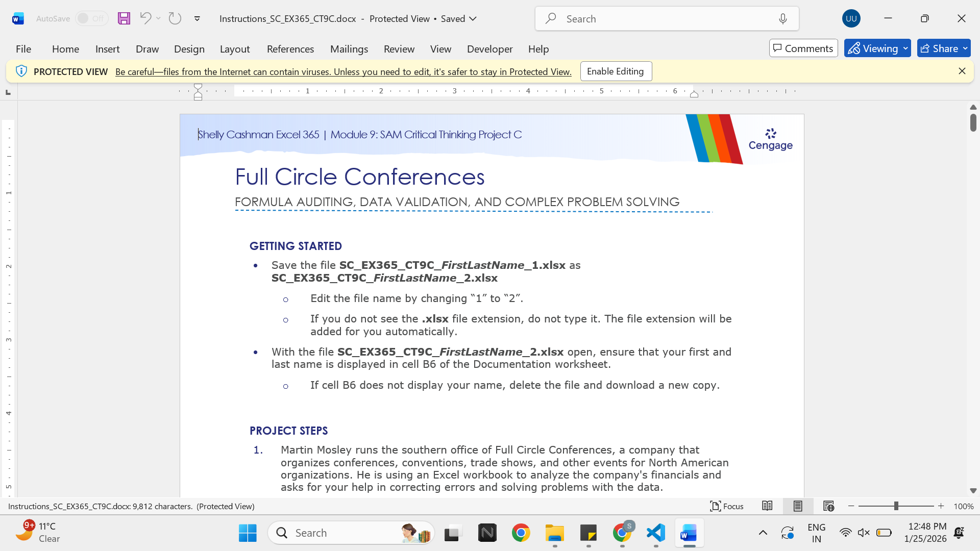980x551 pixels.
Task: Click the Protected View warning link
Action: pyautogui.click(x=343, y=72)
